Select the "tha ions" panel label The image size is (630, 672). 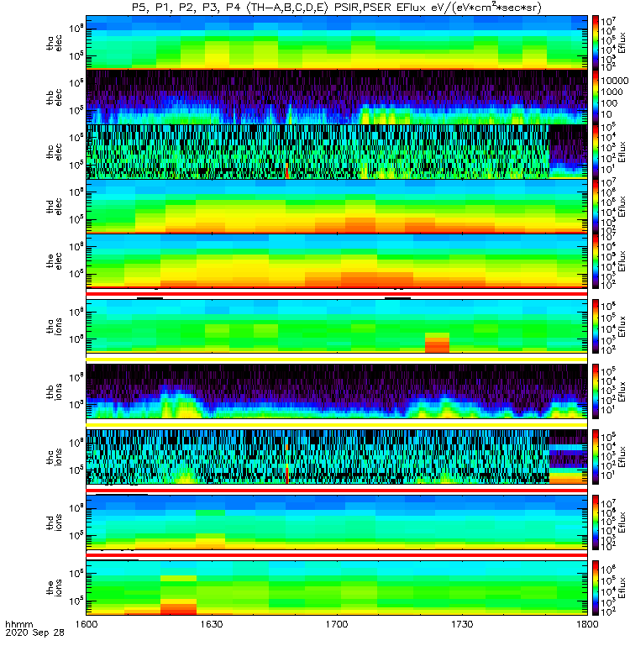click(x=55, y=326)
